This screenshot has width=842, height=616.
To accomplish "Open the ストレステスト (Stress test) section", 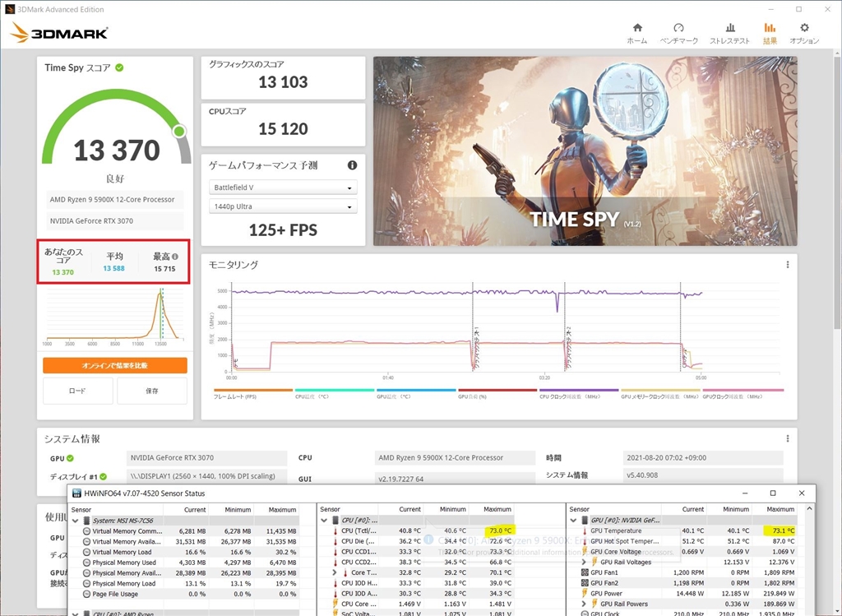I will [x=729, y=33].
